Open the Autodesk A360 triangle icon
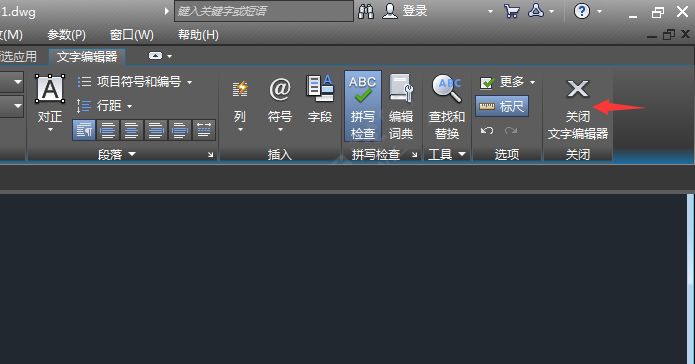 click(x=536, y=11)
